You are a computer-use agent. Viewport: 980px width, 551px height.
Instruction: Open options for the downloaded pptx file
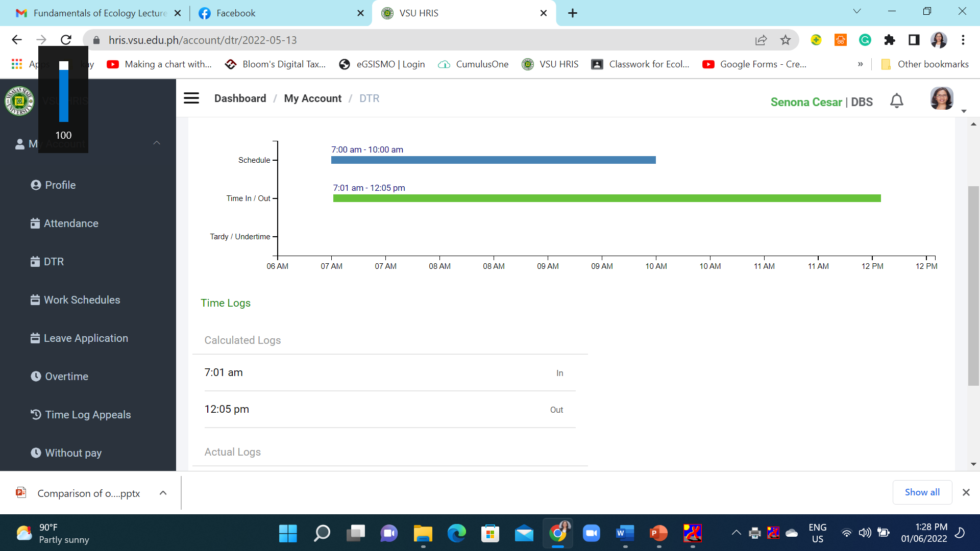click(163, 493)
